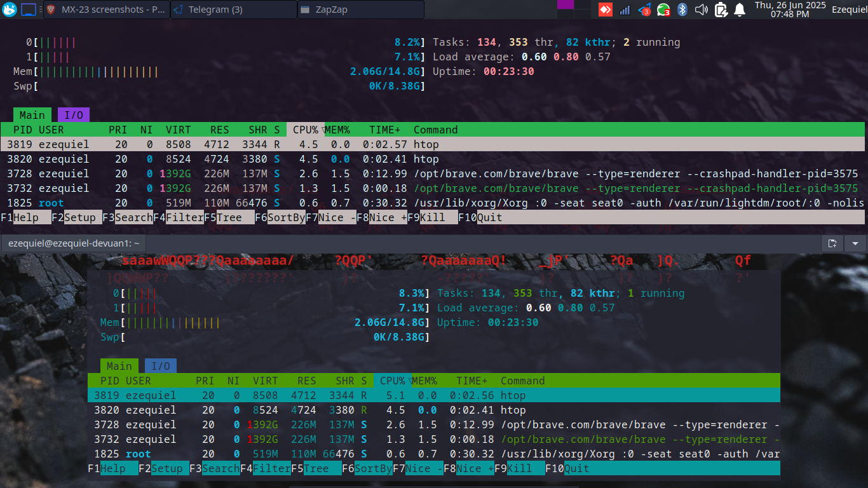The image size is (868, 488).
Task: Switch to MX-23 screenshots Brave window
Action: click(x=107, y=10)
